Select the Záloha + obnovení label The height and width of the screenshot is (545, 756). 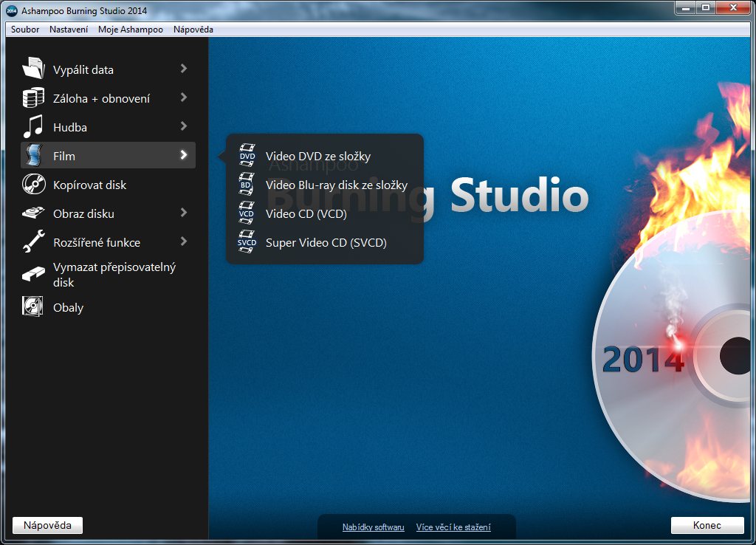101,99
